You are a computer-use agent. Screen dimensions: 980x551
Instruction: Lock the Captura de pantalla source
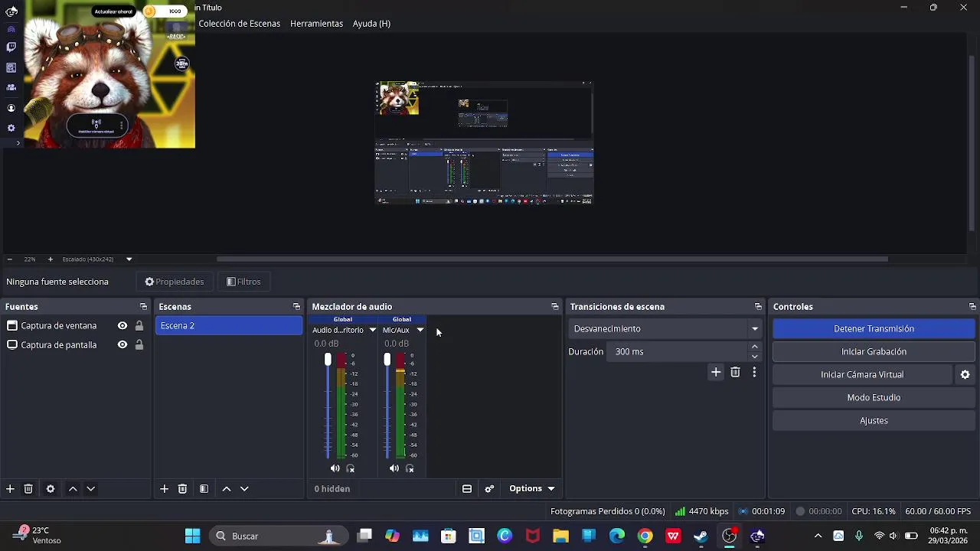139,345
